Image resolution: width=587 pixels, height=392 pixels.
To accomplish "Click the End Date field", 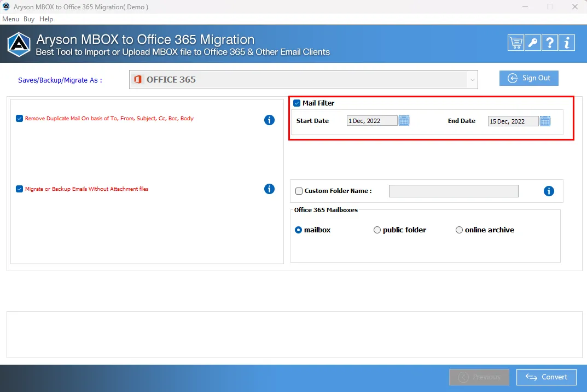I will click(x=513, y=121).
